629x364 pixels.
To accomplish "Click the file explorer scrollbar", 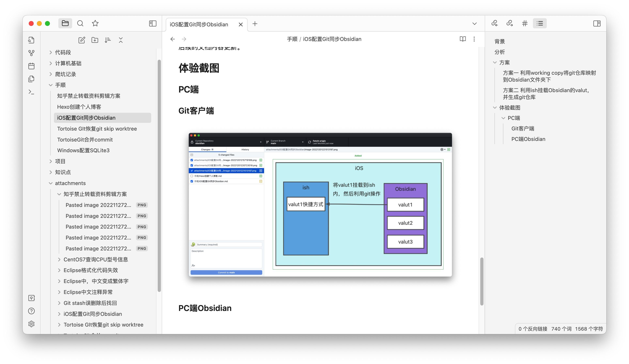I will point(159,176).
